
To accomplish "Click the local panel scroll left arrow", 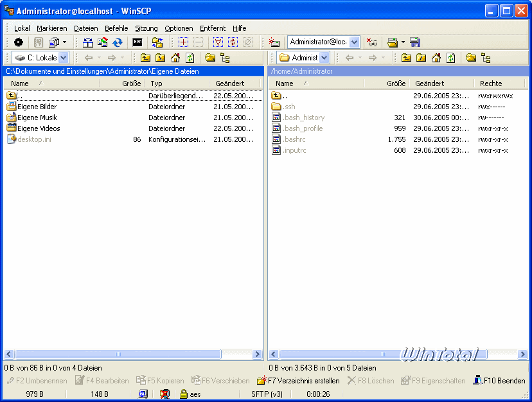I will tap(9, 354).
